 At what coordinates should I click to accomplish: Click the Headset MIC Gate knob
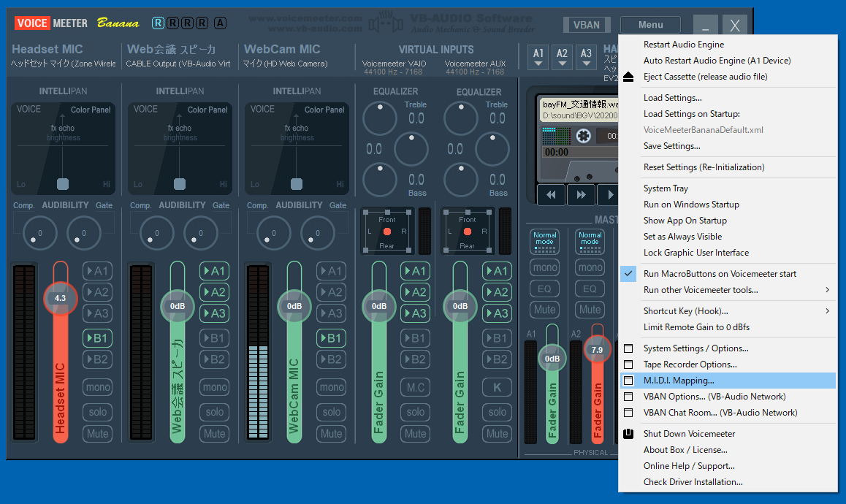point(83,233)
